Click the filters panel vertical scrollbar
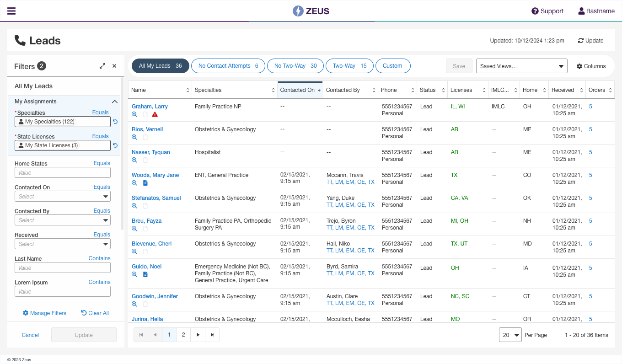The height and width of the screenshot is (364, 622). point(122,153)
